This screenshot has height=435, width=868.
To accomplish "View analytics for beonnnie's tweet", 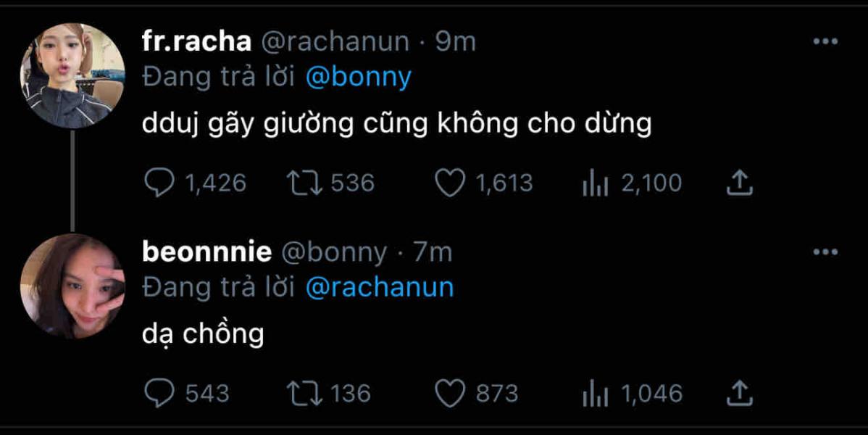I will click(594, 394).
